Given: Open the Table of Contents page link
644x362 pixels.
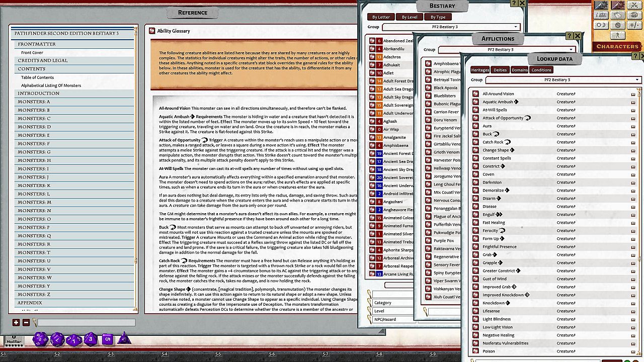Looking at the screenshot, I should [37, 77].
